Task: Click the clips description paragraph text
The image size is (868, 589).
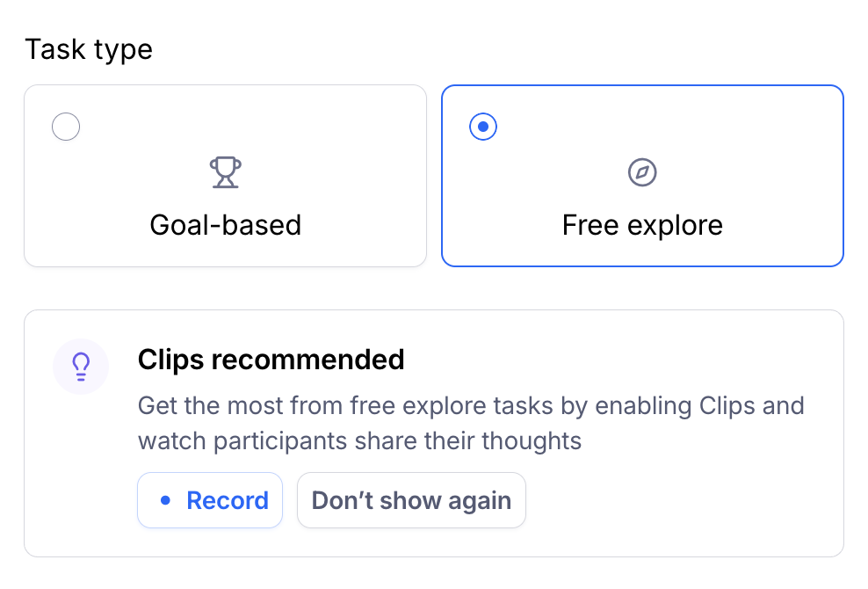Action: pyautogui.click(x=471, y=424)
